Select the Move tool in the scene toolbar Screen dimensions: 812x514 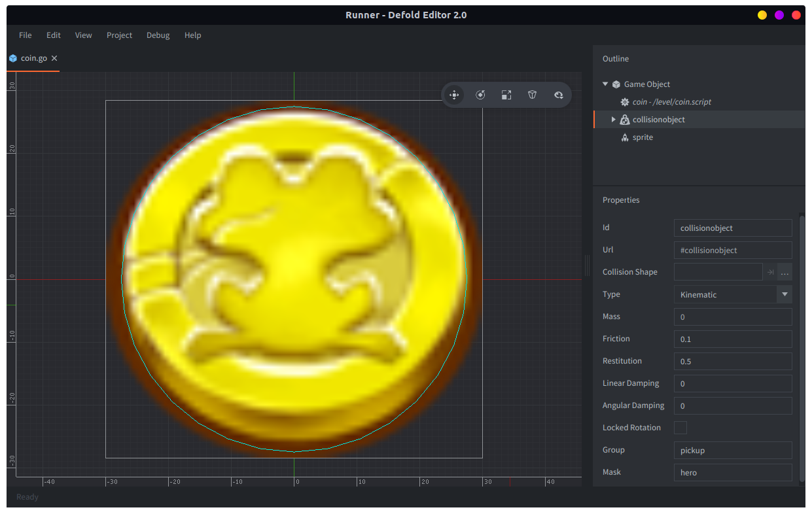point(454,95)
